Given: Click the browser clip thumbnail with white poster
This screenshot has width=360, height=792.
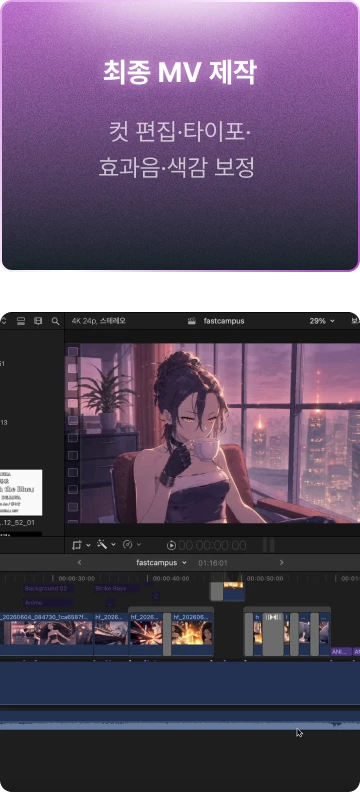Looking at the screenshot, I should (x=21, y=492).
